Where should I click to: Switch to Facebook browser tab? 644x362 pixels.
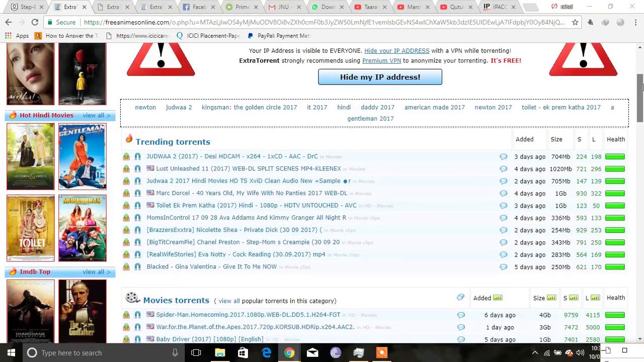pyautogui.click(x=199, y=7)
